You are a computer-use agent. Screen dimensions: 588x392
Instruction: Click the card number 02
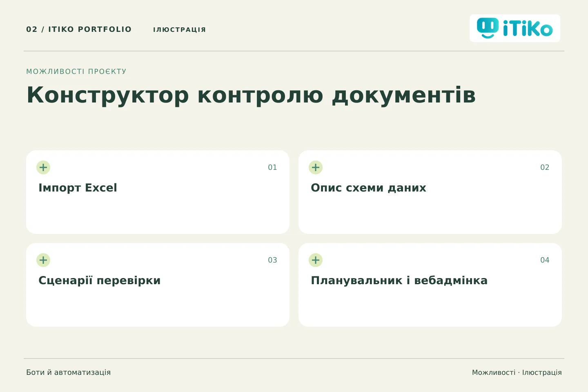coord(545,167)
